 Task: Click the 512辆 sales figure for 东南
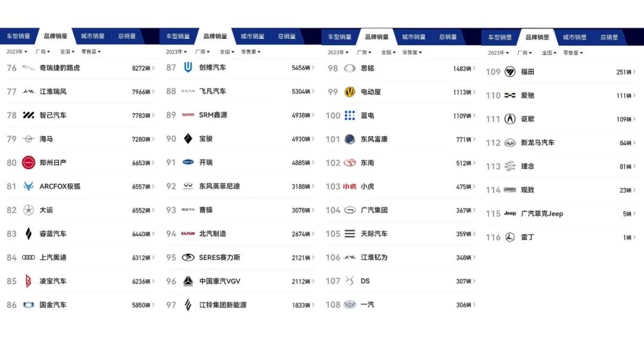coord(463,163)
